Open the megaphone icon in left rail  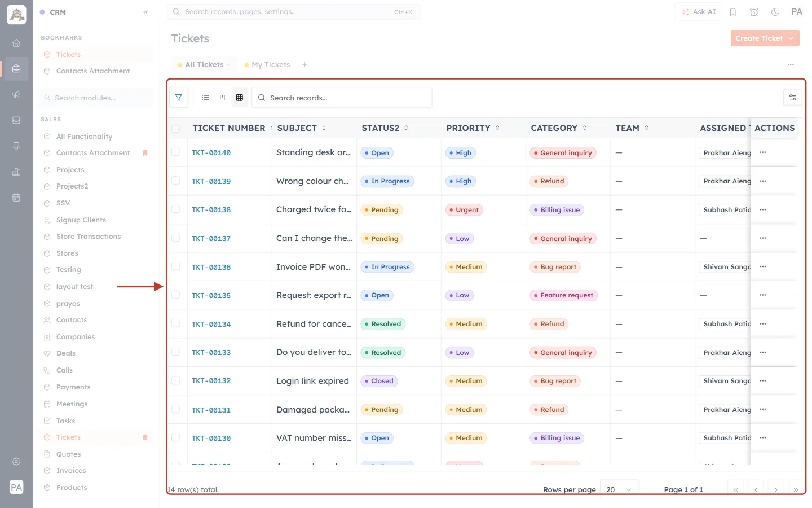(x=16, y=94)
